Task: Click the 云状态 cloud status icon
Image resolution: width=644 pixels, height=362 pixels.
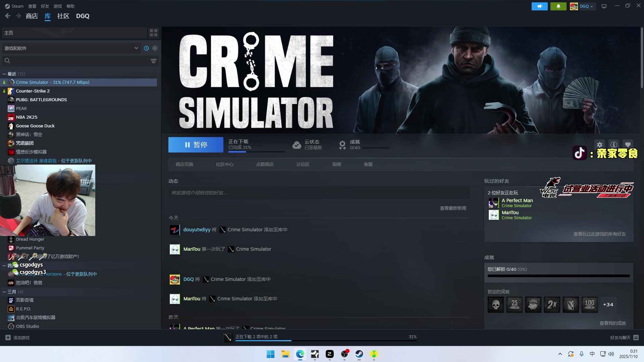Action: [297, 145]
